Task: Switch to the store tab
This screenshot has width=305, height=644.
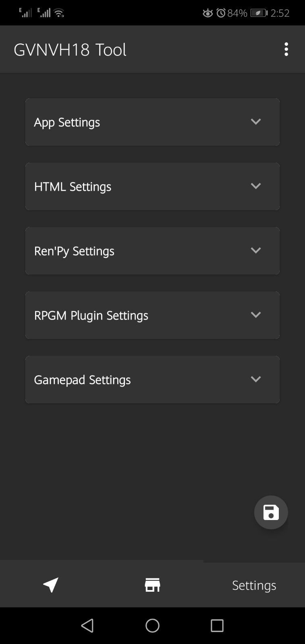Action: coord(152,585)
